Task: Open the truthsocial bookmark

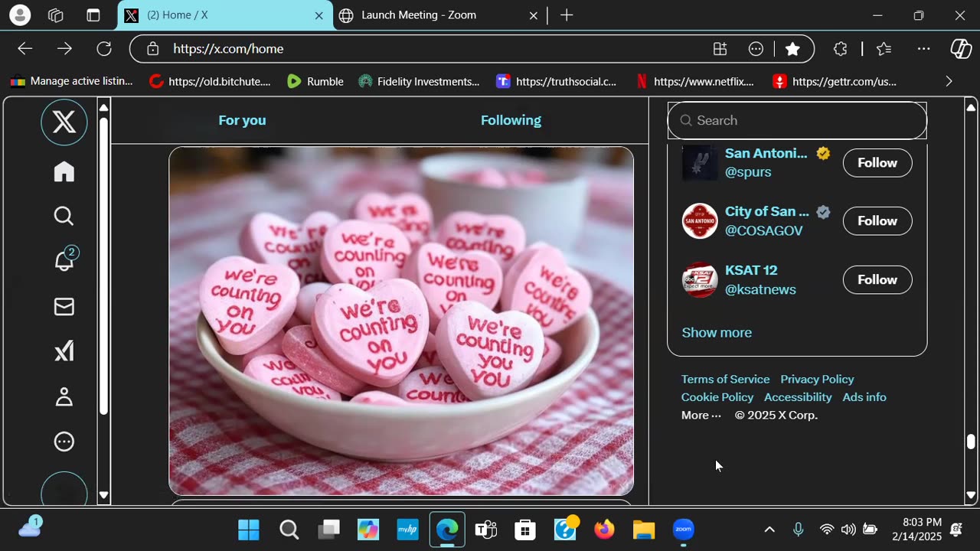Action: (x=556, y=81)
